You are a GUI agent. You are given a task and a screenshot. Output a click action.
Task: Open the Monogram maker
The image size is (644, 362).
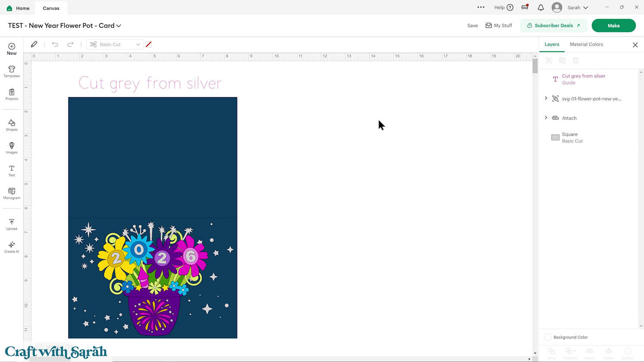point(12,193)
